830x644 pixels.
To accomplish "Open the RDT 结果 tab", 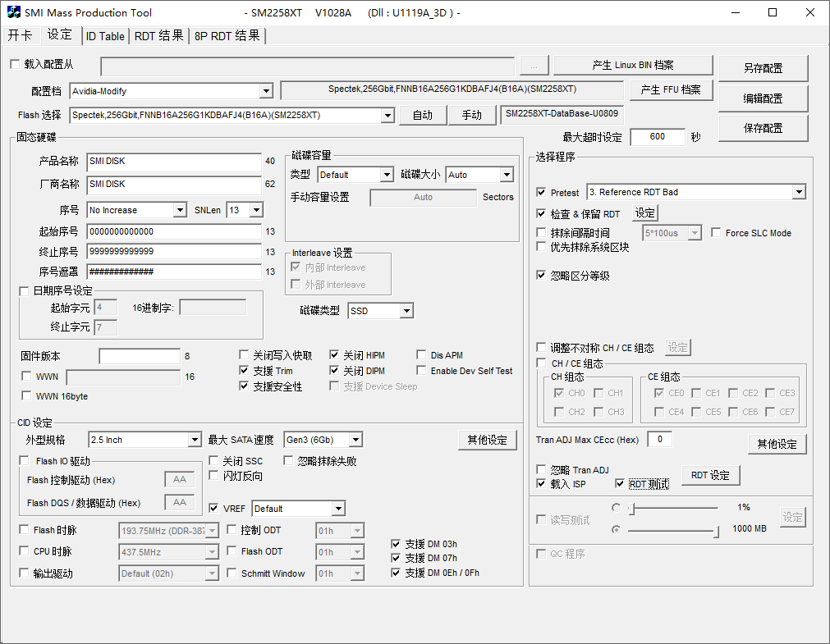I will pyautogui.click(x=158, y=36).
